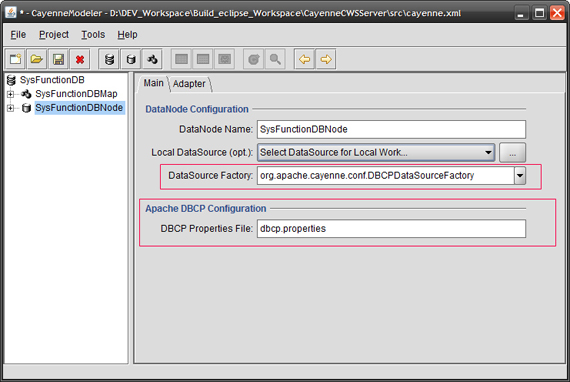The width and height of the screenshot is (570, 382).
Task: Click the ellipsis button beside Local DataSource
Action: (x=512, y=152)
